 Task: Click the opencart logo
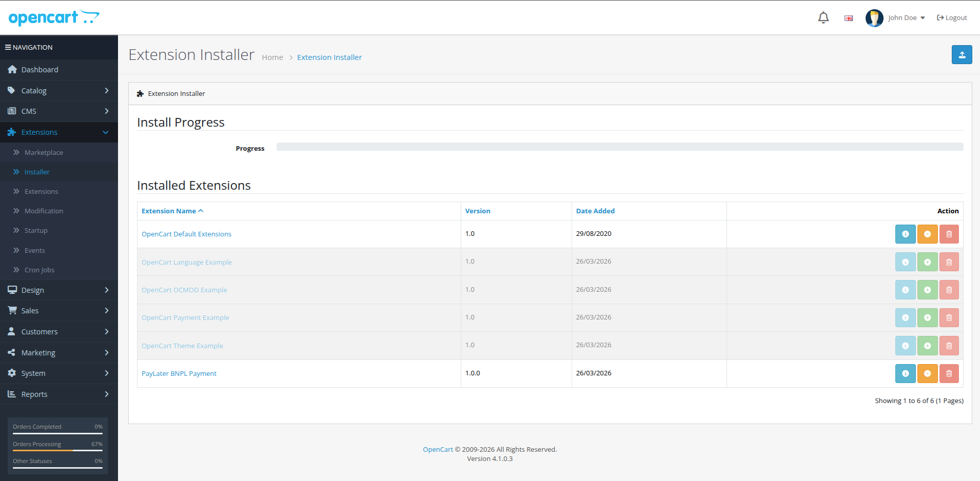54,18
